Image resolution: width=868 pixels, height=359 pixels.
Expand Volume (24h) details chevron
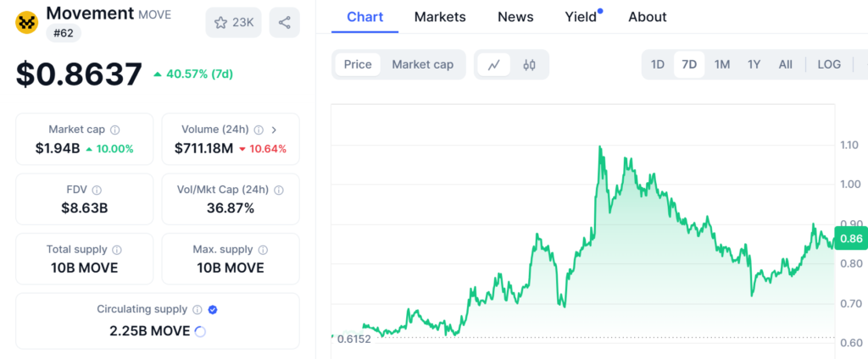pos(274,130)
